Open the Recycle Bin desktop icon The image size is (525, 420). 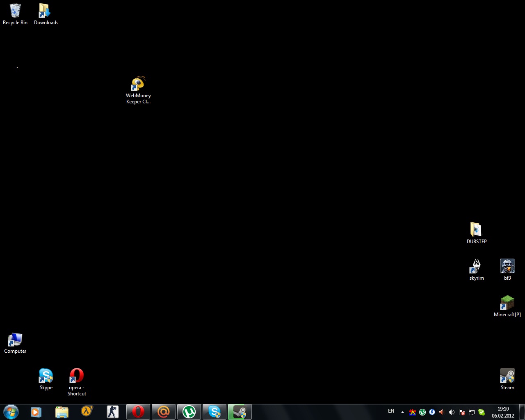[x=15, y=14]
